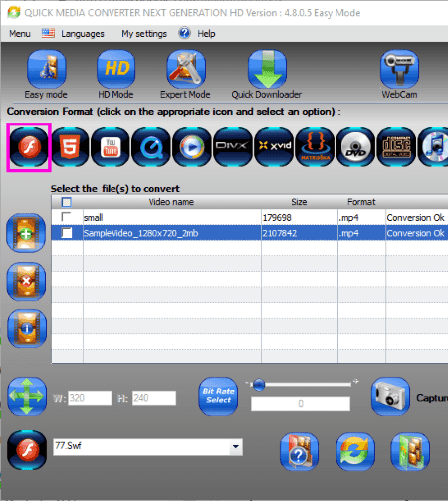Choose the YouTube format icon
This screenshot has height=501, width=448.
(111, 147)
